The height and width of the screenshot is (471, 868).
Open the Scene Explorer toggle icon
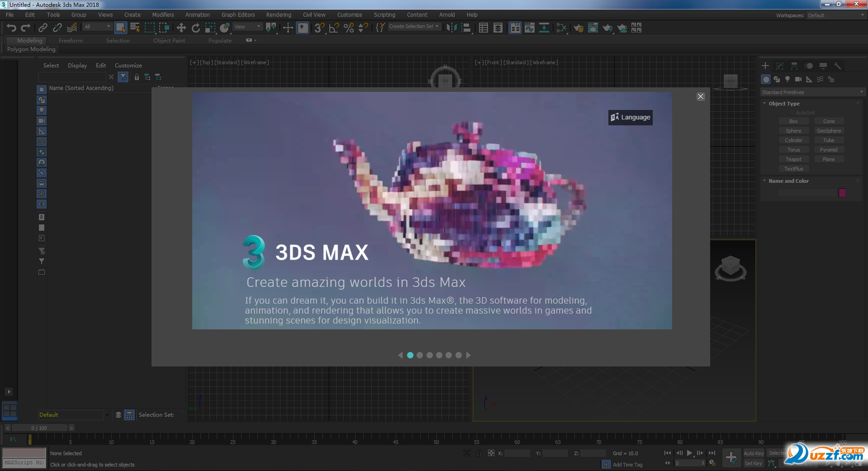(483, 28)
